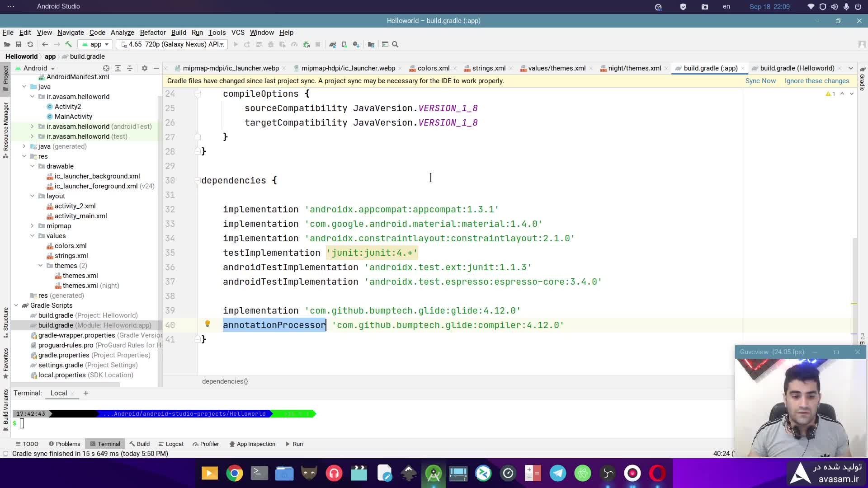Collapse the Gradle Scripts node

click(16, 305)
